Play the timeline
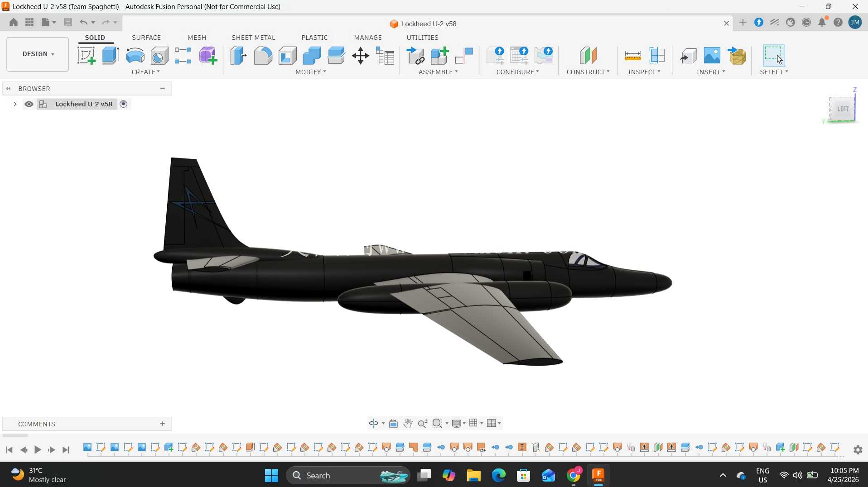Image resolution: width=868 pixels, height=487 pixels. [x=38, y=450]
